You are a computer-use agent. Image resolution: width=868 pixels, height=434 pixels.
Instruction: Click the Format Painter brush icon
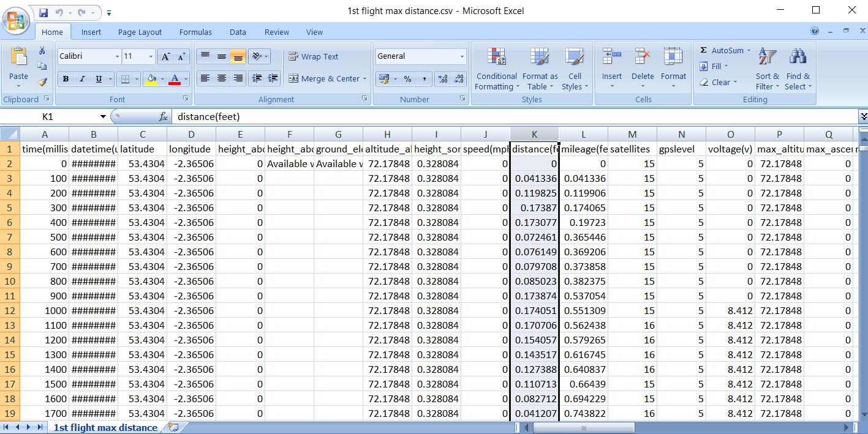42,81
